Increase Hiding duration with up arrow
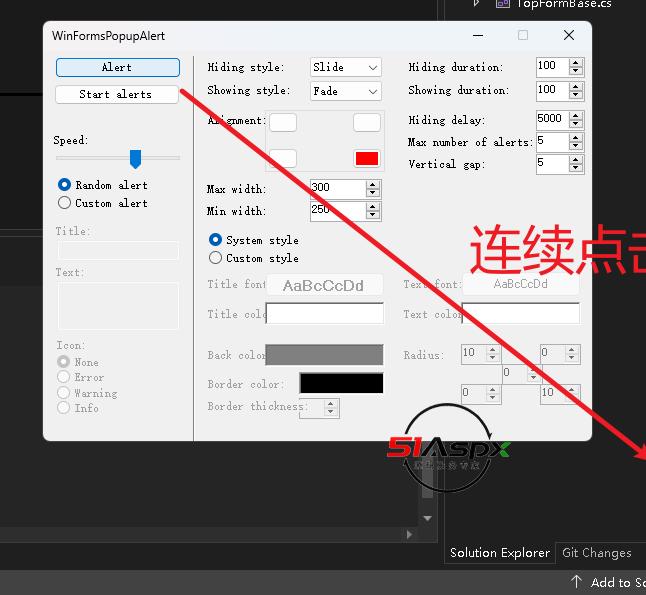This screenshot has width=646, height=595. (x=576, y=63)
